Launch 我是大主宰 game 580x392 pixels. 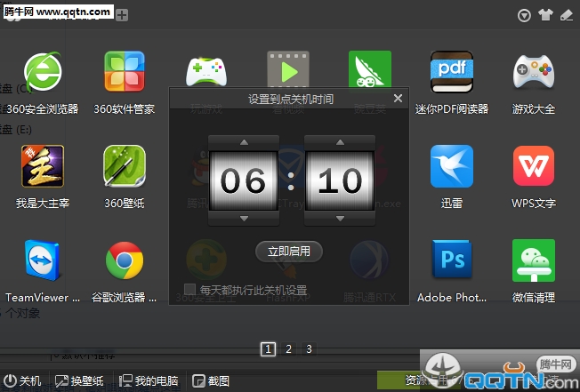click(x=43, y=166)
